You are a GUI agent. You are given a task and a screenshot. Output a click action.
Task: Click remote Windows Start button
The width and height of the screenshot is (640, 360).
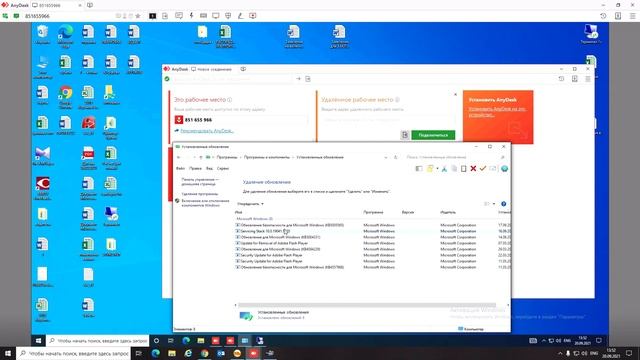click(38, 340)
